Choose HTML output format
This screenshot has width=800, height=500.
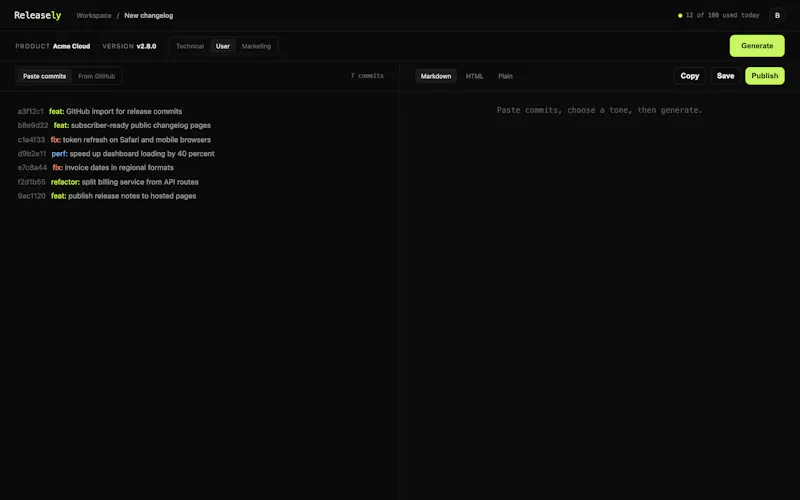(474, 76)
